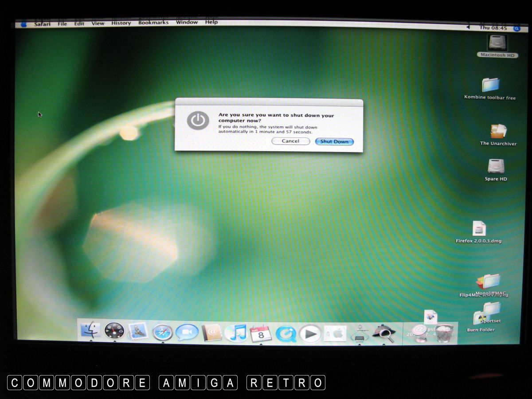Select the Firefox 2.0.0.3.dmg file
Screen dimensions: 532x399
(479, 230)
